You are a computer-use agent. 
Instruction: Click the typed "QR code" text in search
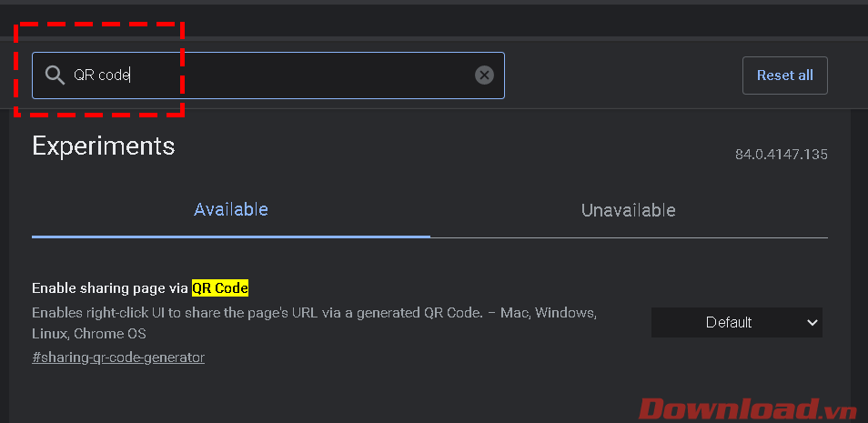pos(102,76)
